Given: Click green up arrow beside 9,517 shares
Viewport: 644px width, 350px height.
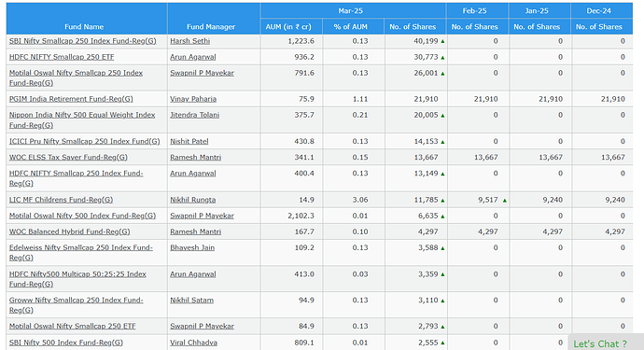Looking at the screenshot, I should click(505, 201).
